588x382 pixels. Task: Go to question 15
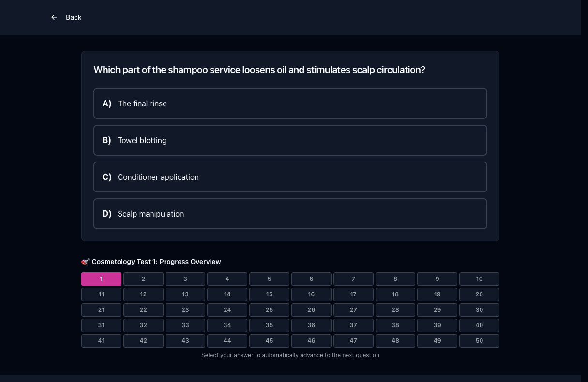tap(269, 294)
